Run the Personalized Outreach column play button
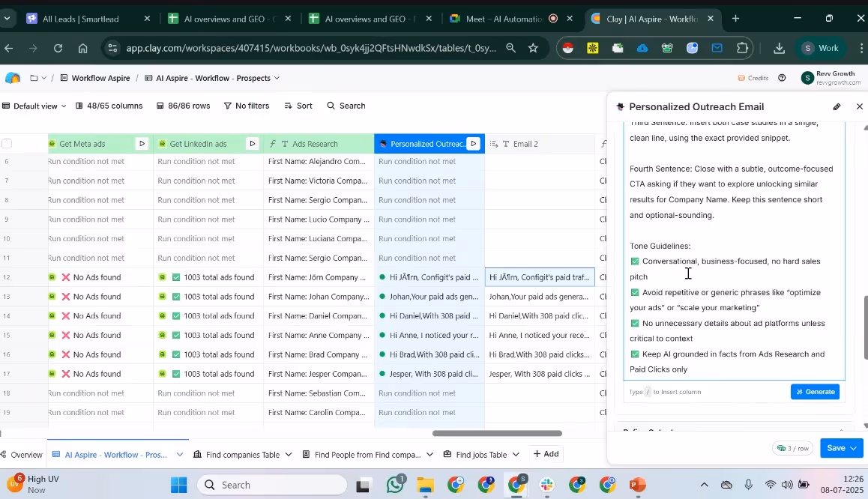This screenshot has width=868, height=499. [473, 144]
